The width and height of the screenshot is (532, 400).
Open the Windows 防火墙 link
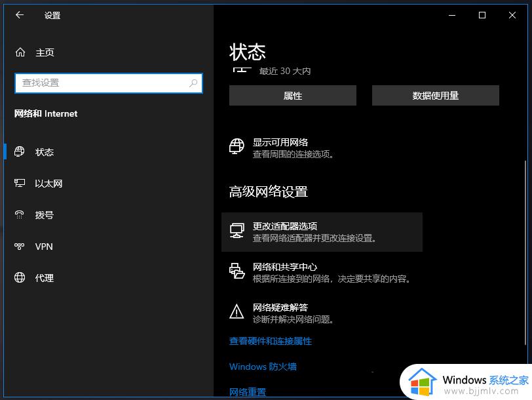[263, 367]
